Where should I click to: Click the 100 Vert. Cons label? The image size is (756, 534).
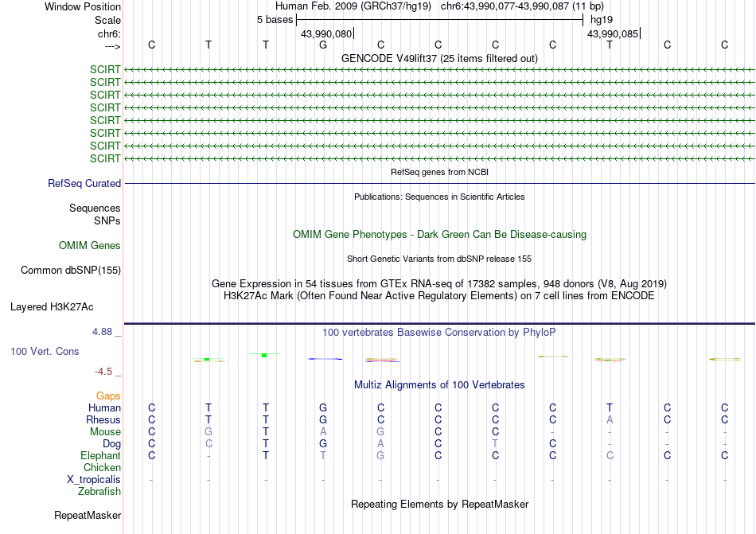pyautogui.click(x=45, y=351)
